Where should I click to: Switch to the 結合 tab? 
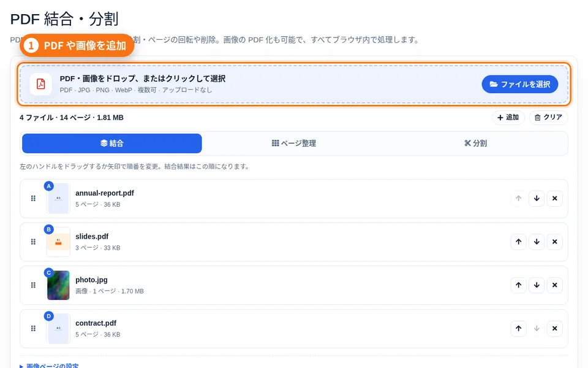tap(111, 143)
